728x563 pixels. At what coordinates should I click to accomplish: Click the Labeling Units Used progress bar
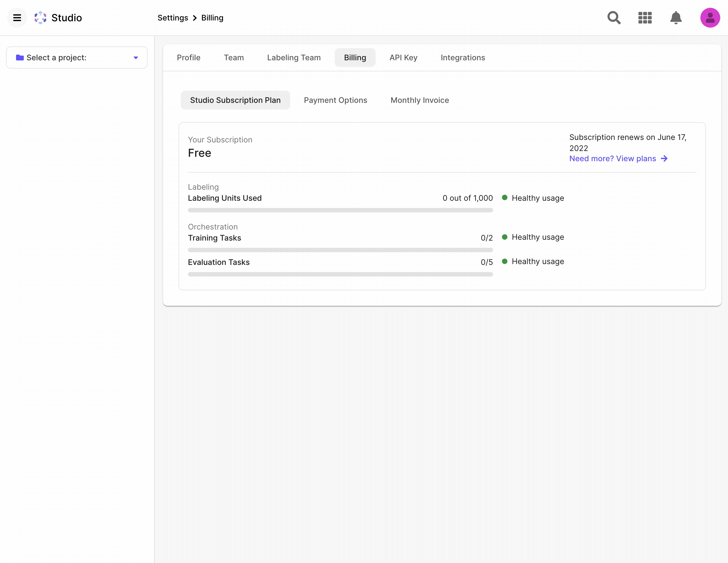[340, 210]
